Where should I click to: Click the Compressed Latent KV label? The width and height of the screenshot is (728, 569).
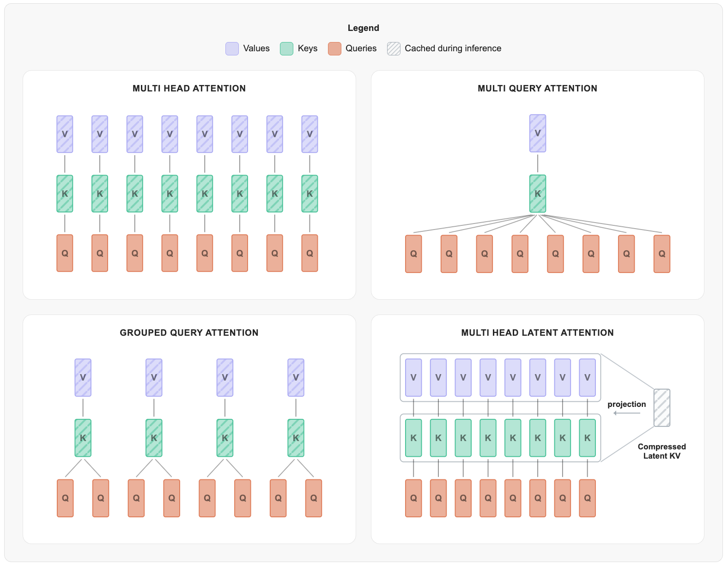point(661,451)
